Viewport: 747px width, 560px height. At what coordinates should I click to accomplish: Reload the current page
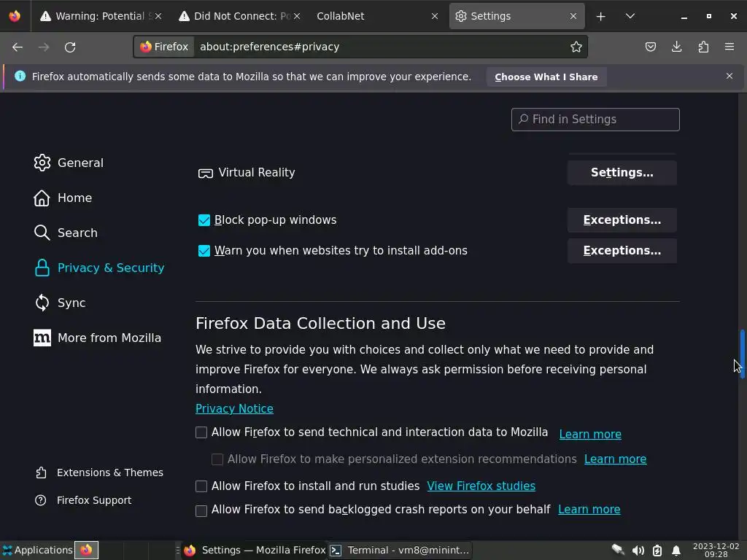(70, 47)
